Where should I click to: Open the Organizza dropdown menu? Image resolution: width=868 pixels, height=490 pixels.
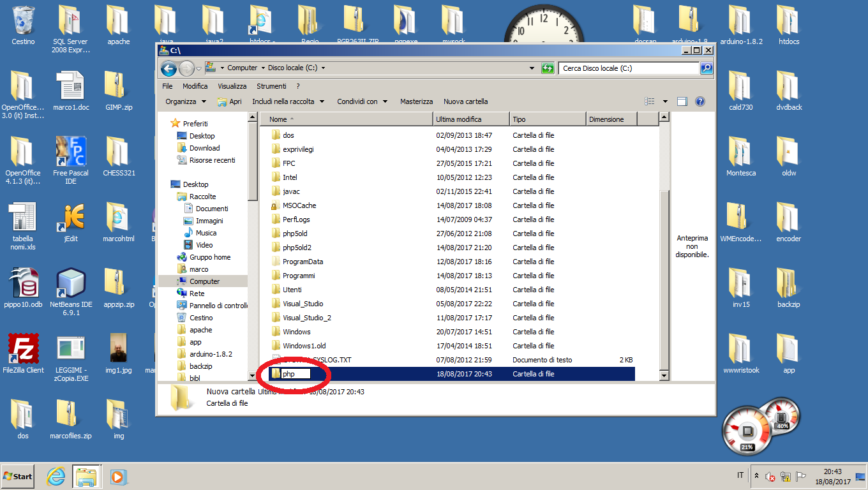185,101
